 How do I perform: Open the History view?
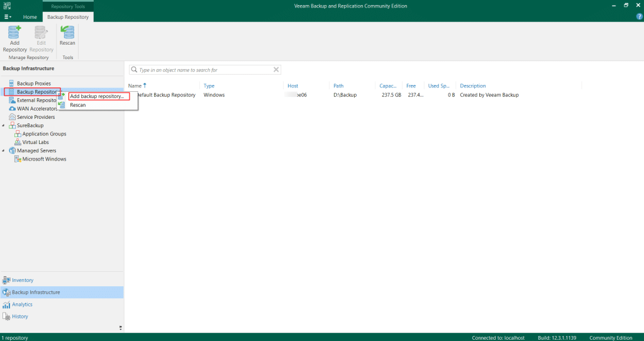pos(62,316)
